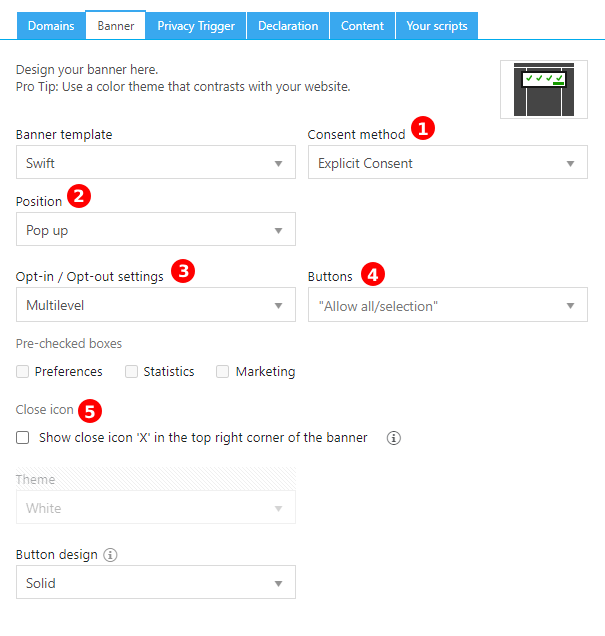The height and width of the screenshot is (636, 605).
Task: Tick the Marketing pre-checked box
Action: 223,372
